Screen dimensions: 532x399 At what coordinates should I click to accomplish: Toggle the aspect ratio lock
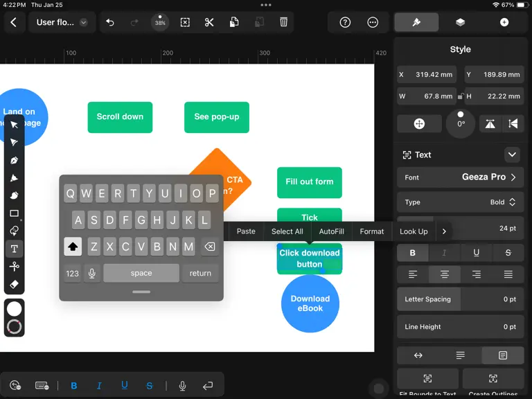461,96
